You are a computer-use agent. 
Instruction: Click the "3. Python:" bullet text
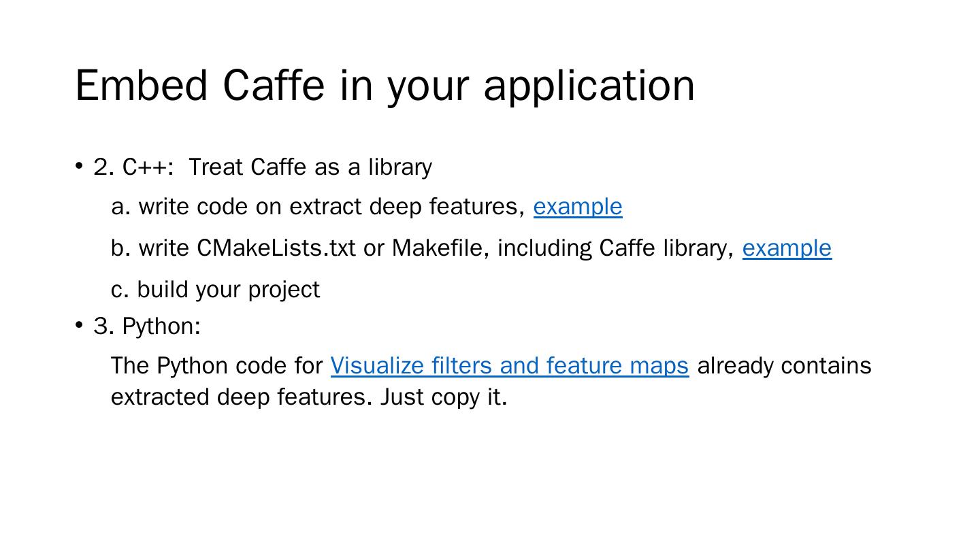pos(147,327)
